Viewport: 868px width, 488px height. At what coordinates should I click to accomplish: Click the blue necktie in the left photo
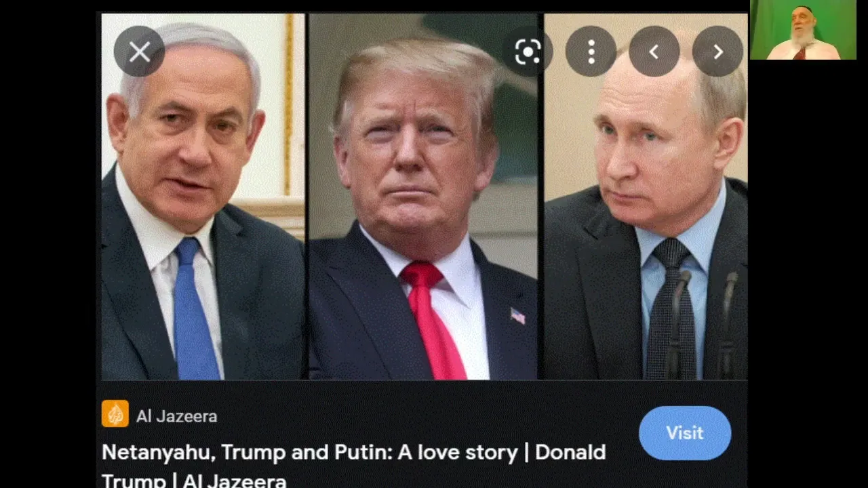pos(195,308)
